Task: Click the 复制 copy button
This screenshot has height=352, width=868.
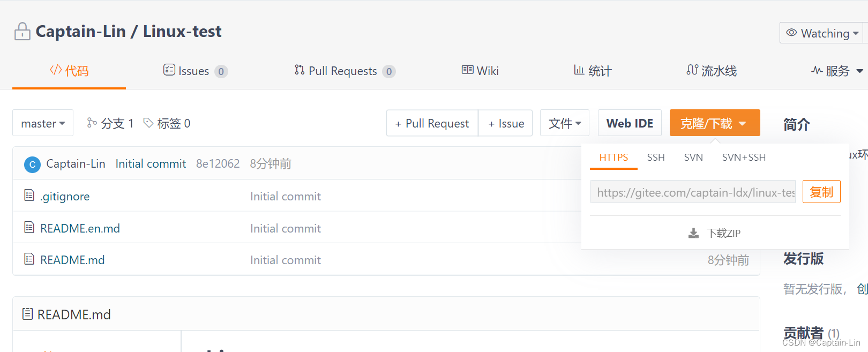Action: 821,191
